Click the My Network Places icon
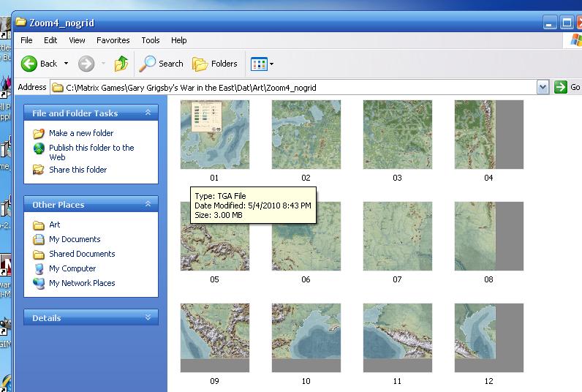Viewport: 582px width, 392px height. [x=39, y=284]
